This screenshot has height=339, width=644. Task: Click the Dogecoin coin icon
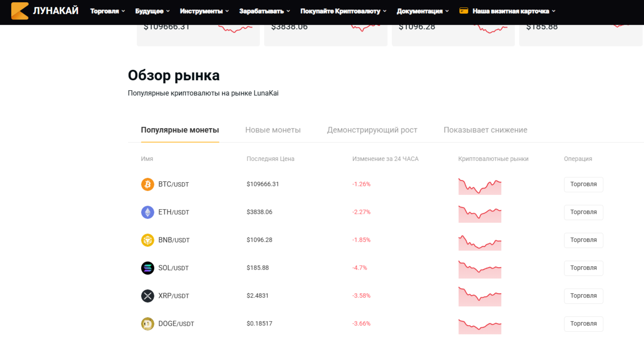click(x=148, y=324)
